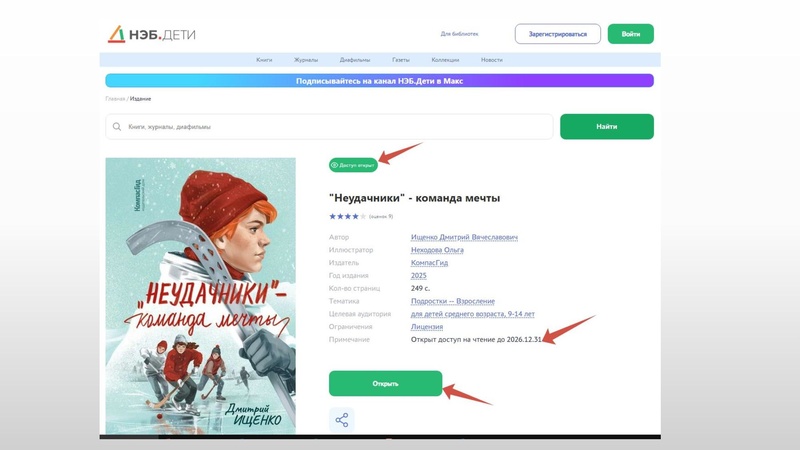Open the Для библиотек link

[x=459, y=34]
